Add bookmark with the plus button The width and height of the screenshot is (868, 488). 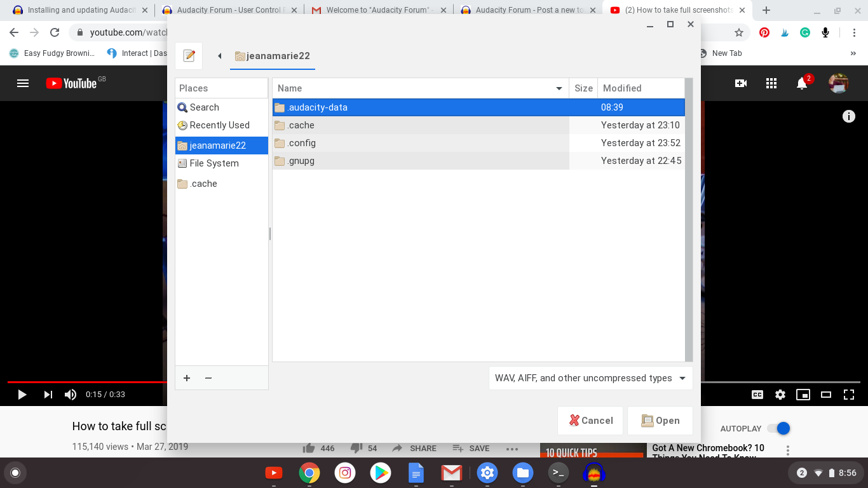pos(187,378)
